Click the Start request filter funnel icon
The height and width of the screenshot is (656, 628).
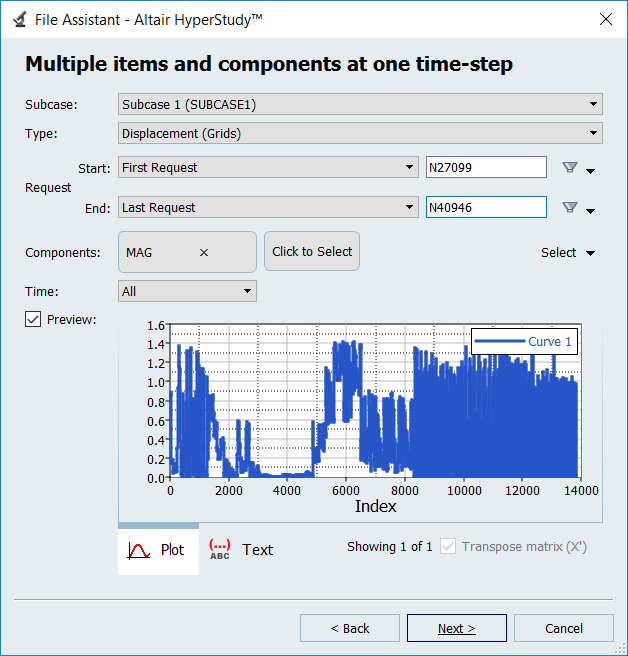tap(570, 168)
